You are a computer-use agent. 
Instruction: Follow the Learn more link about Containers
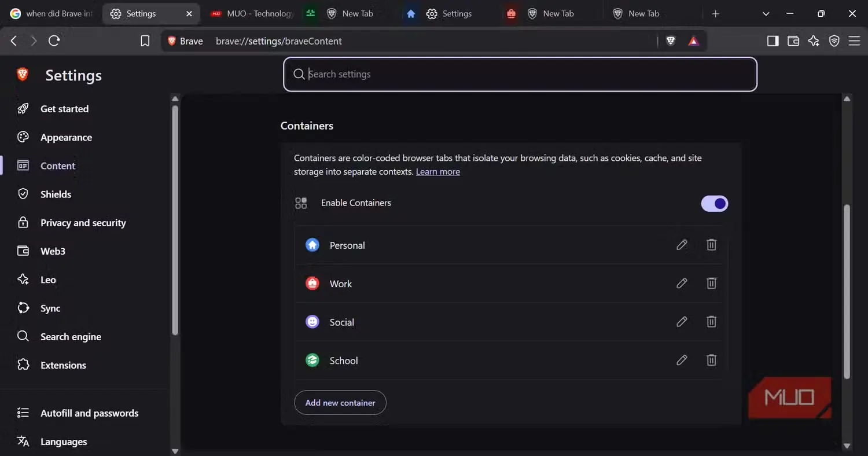click(438, 172)
